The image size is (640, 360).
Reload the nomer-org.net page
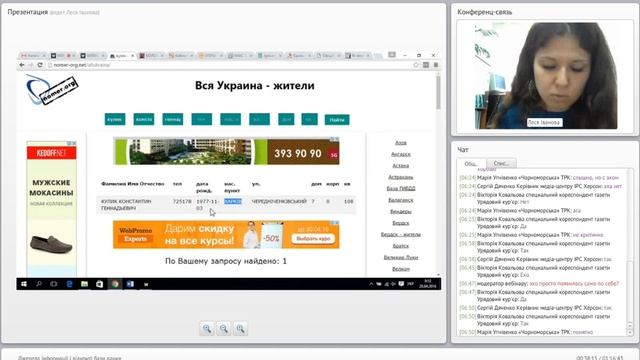pos(40,65)
